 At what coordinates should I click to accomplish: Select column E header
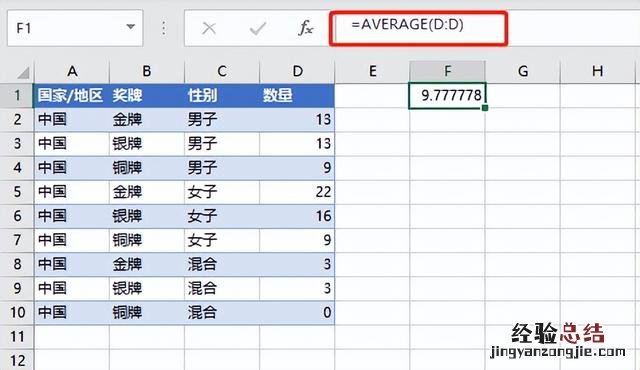coord(372,72)
